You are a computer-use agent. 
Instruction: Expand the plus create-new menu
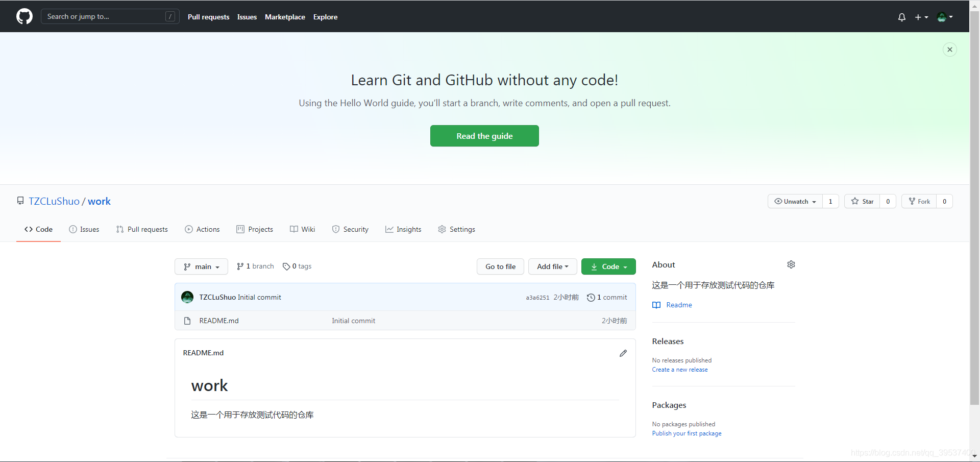[921, 17]
